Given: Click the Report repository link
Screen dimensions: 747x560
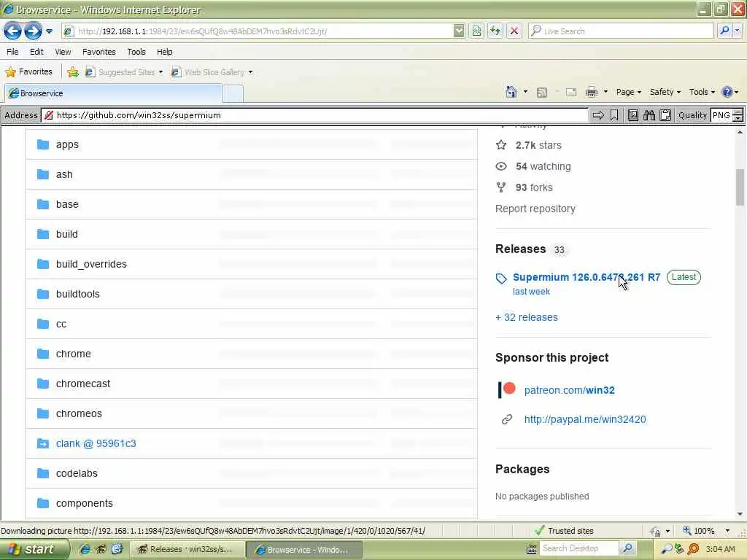Looking at the screenshot, I should [x=535, y=209].
